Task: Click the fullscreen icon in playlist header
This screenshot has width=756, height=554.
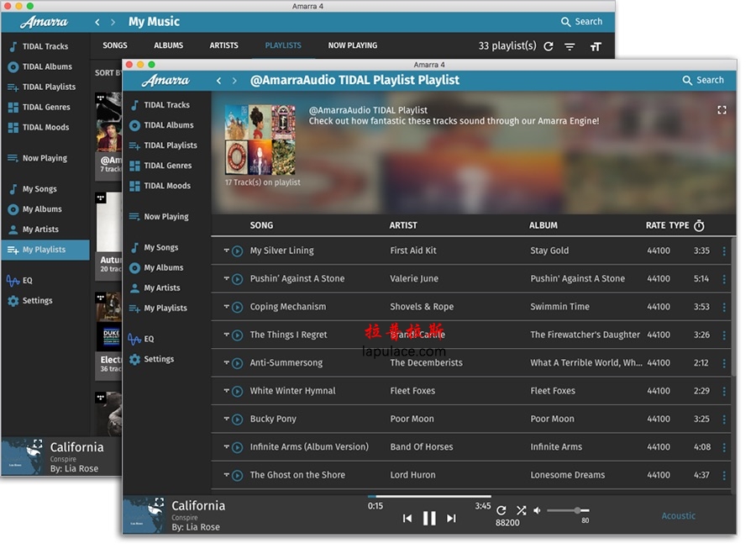Action: [722, 110]
